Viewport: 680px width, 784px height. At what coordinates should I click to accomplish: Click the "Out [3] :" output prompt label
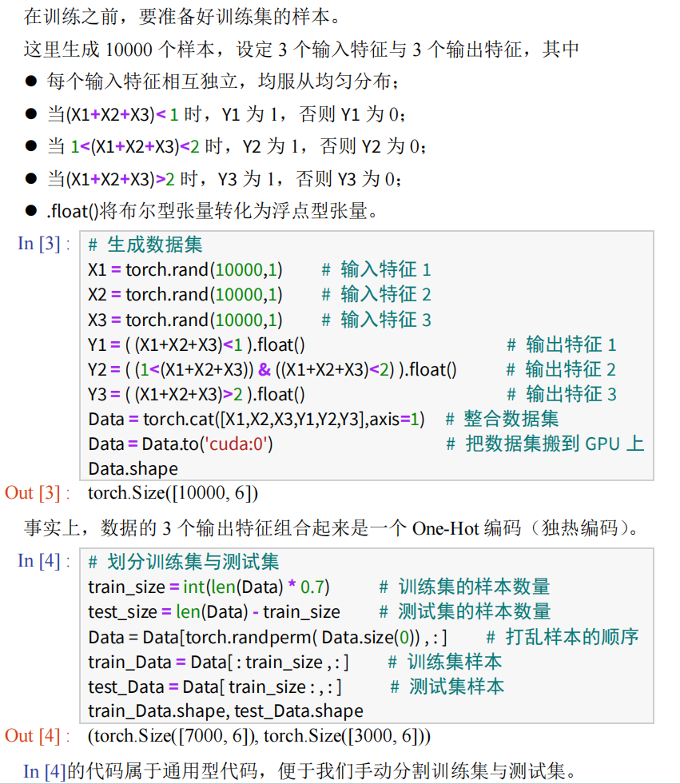(x=38, y=493)
